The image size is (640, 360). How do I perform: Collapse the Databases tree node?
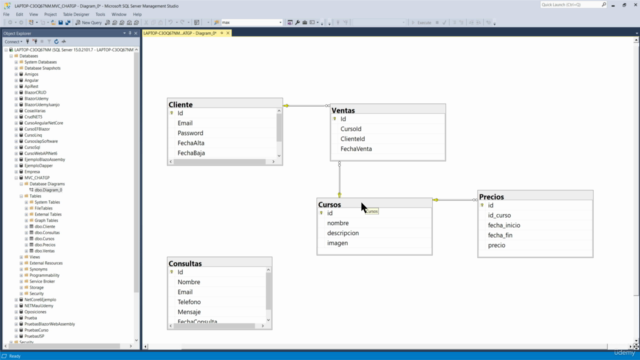11,56
